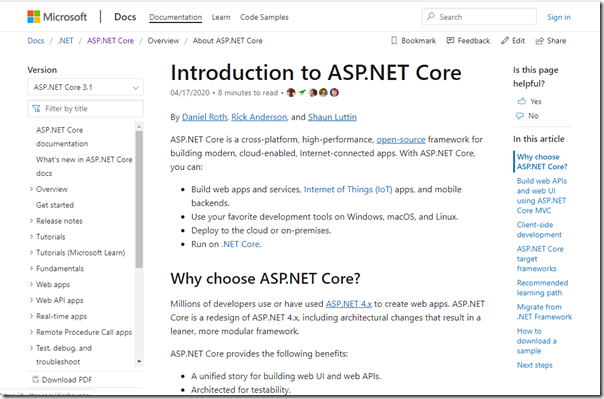Click the search magnifier icon
Screen dimensions: 604x399
pos(431,17)
